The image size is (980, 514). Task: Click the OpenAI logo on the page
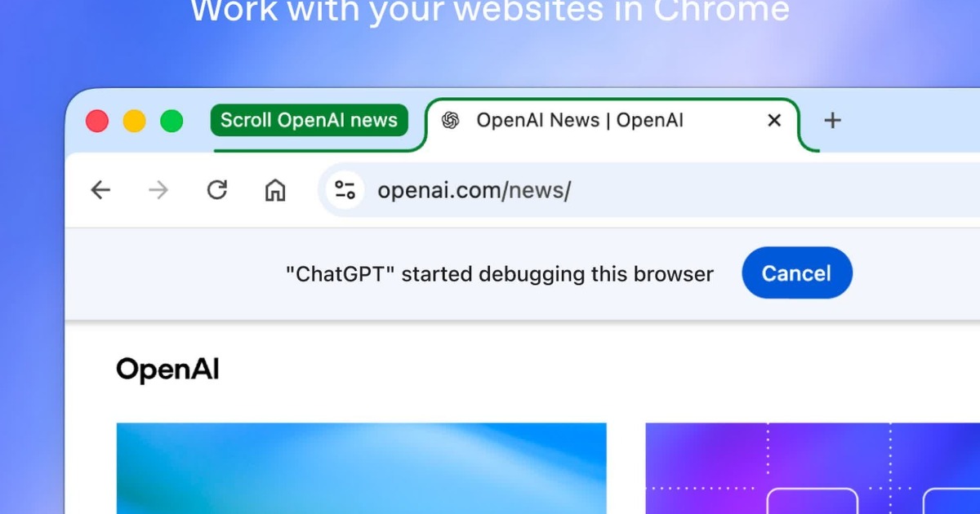point(167,370)
